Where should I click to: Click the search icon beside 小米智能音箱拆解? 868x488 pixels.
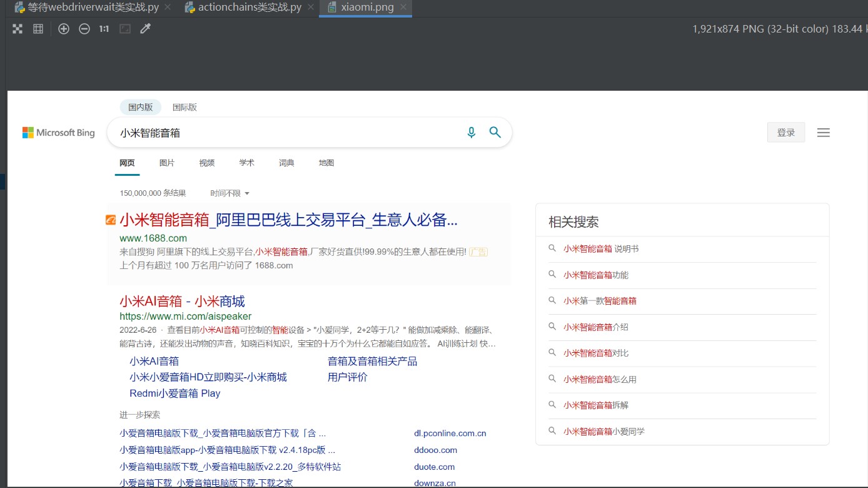click(x=552, y=405)
